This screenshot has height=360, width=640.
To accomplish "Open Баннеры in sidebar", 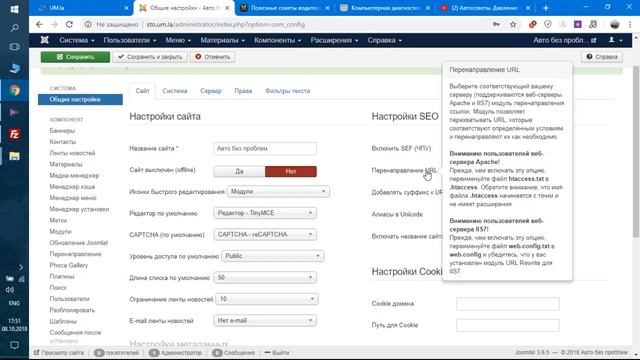I will click(62, 131).
